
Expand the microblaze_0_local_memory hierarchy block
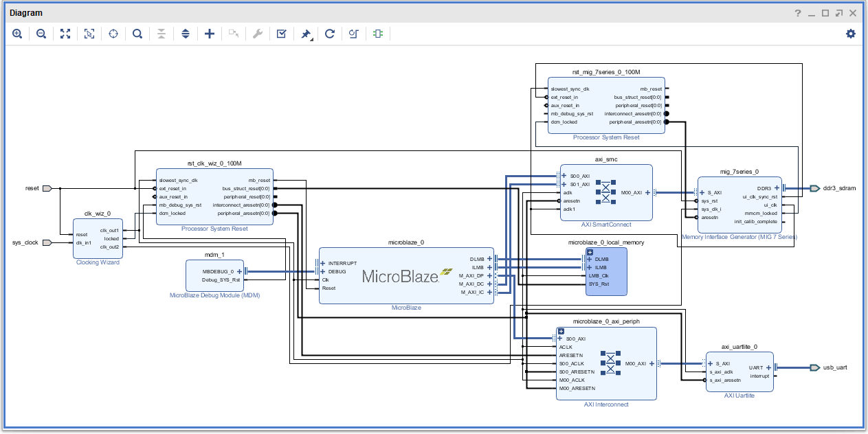coord(590,252)
